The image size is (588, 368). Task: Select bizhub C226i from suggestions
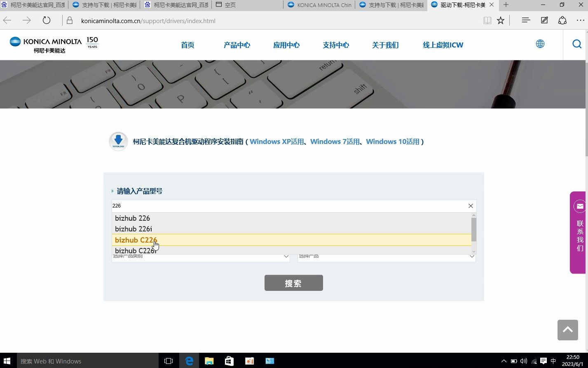[291, 250]
